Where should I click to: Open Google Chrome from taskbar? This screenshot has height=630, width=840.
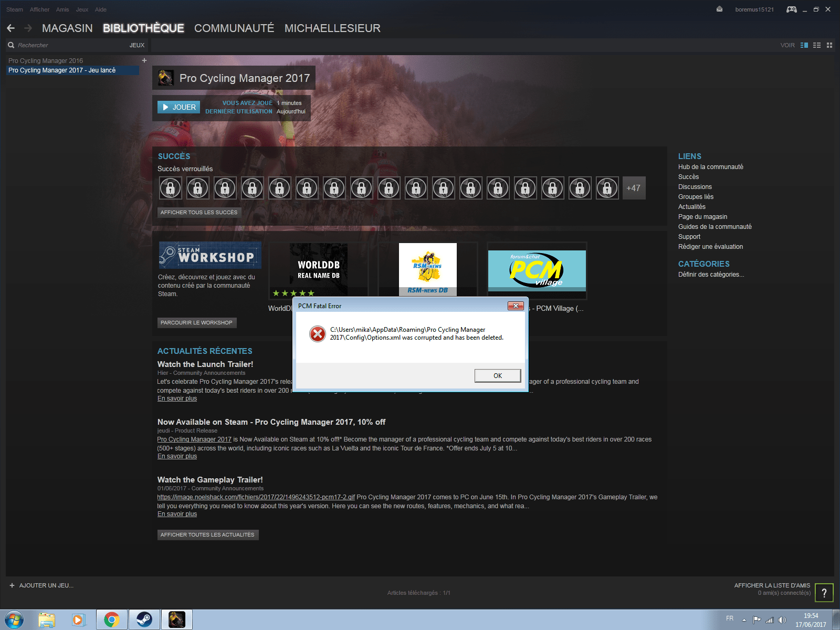pyautogui.click(x=111, y=620)
